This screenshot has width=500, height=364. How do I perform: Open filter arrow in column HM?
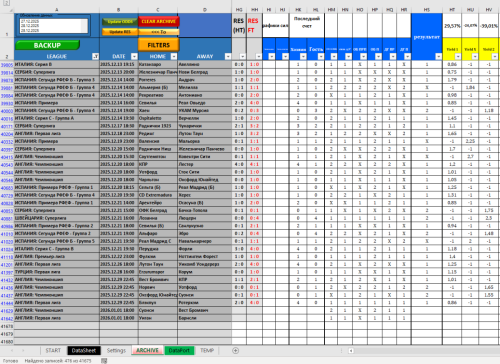click(334, 56)
